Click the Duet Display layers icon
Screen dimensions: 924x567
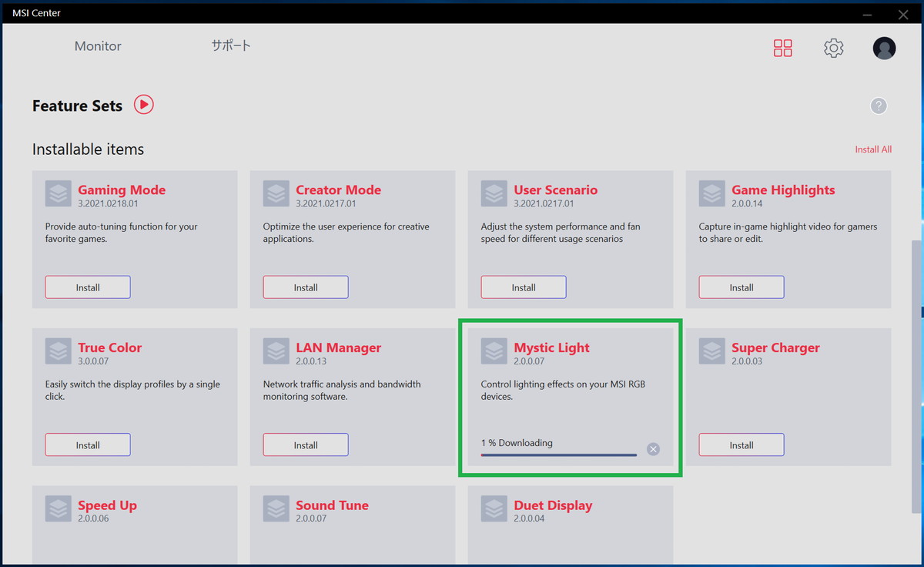494,509
